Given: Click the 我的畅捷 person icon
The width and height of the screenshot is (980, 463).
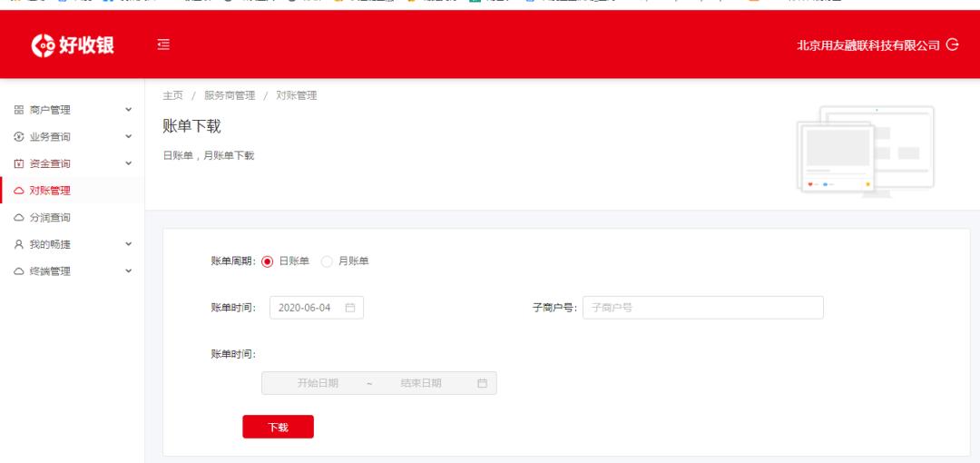Looking at the screenshot, I should pos(19,244).
